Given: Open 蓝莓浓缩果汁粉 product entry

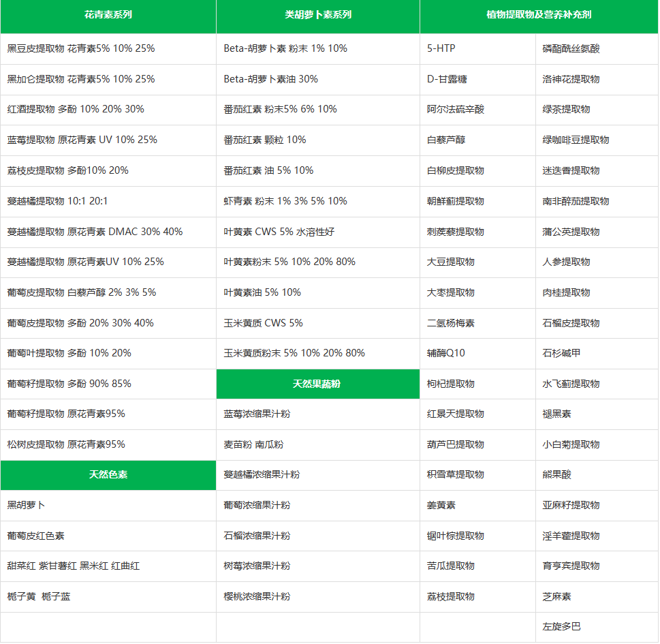Looking at the screenshot, I should point(257,414).
